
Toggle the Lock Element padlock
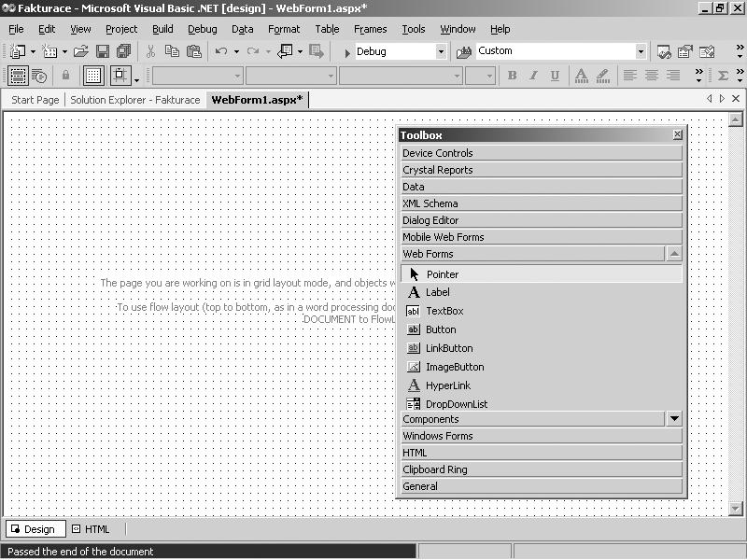coord(65,76)
